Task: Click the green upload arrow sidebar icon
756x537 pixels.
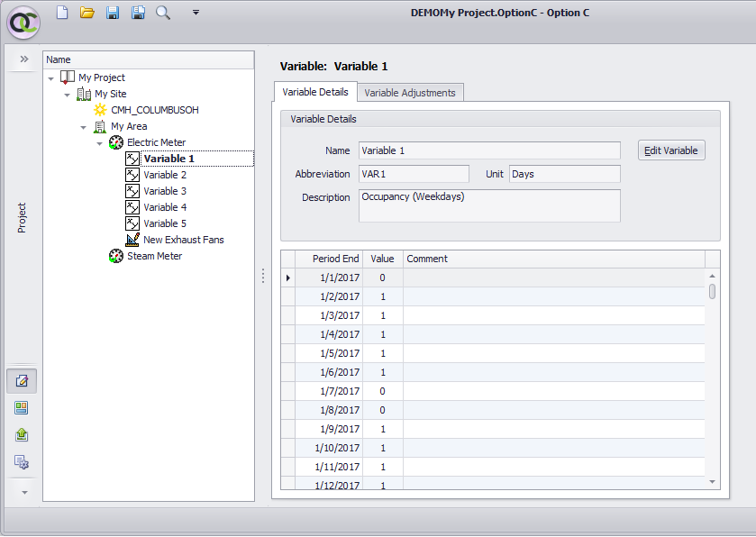Action: (x=22, y=435)
